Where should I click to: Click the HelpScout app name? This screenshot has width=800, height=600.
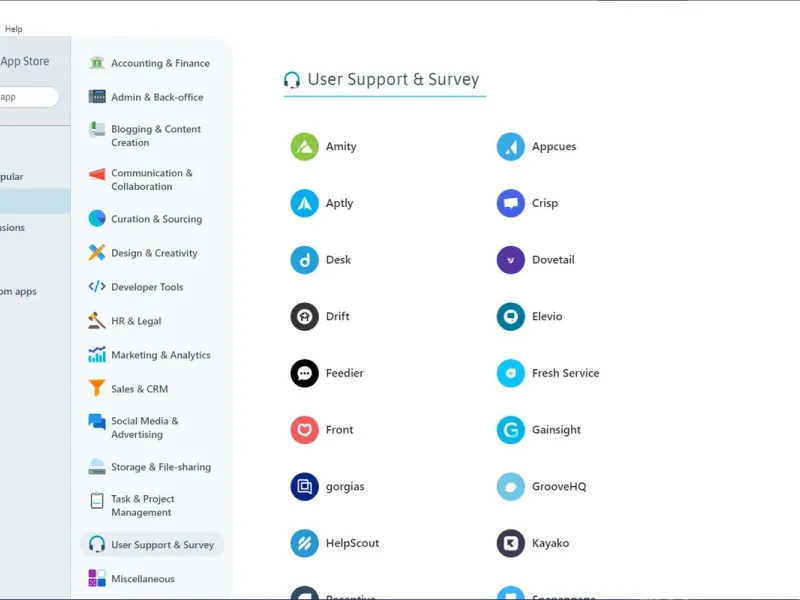click(353, 543)
